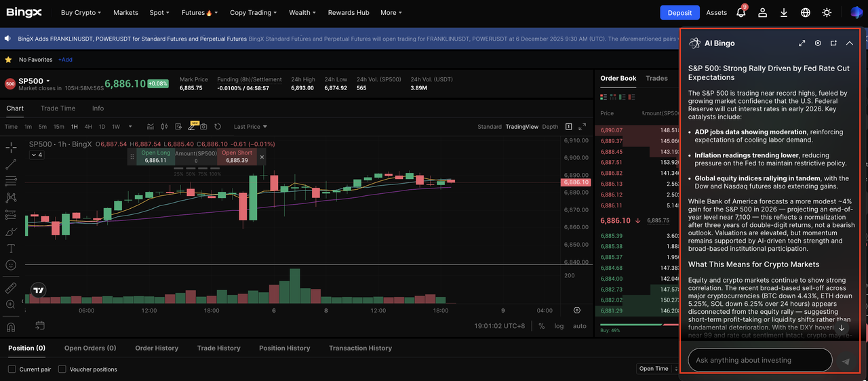Pick the ruler measure tool
This screenshot has height=381, width=868.
coord(11,288)
